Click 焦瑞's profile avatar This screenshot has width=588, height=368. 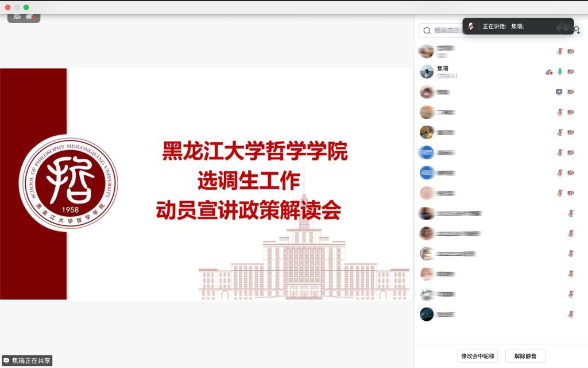click(x=426, y=72)
